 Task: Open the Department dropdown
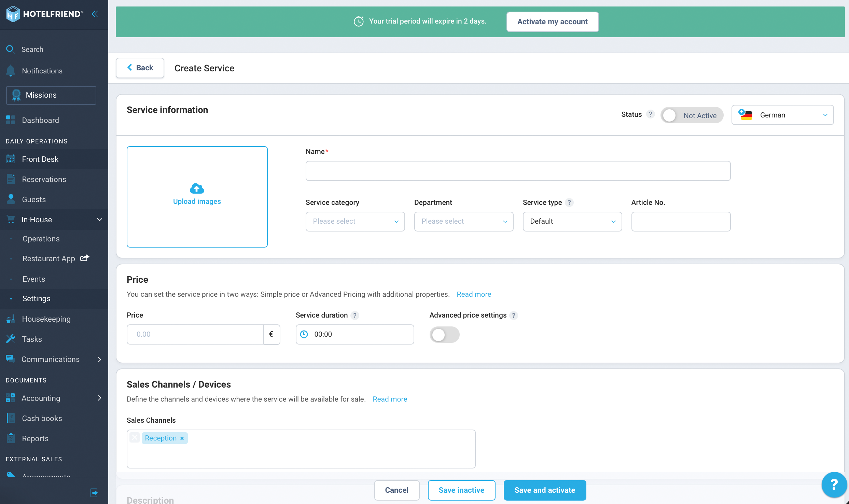tap(464, 221)
